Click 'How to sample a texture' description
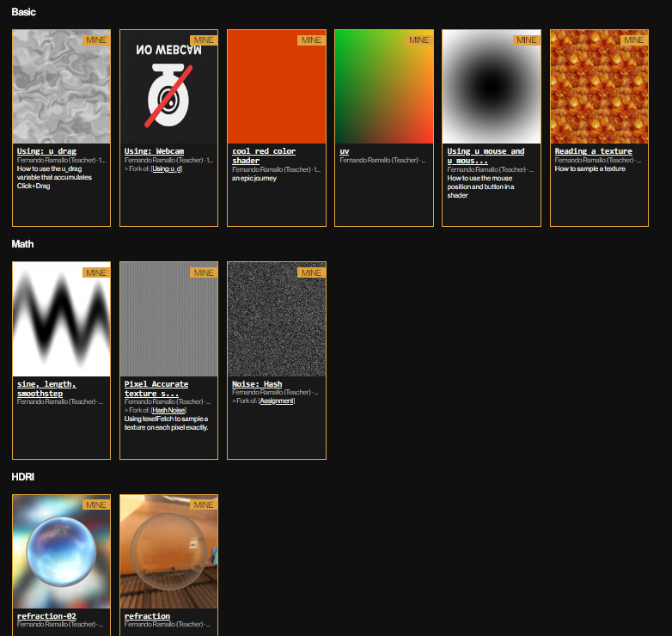Screen dimensions: 672x636 590,168
